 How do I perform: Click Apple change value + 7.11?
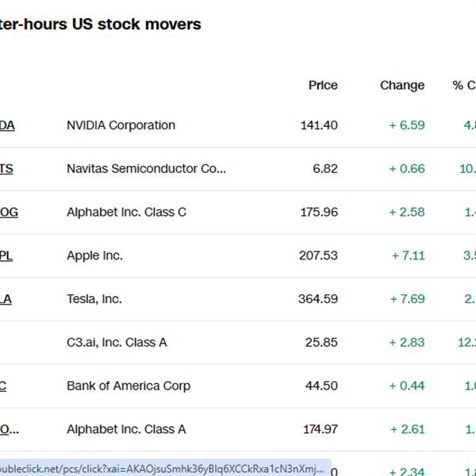pos(409,255)
